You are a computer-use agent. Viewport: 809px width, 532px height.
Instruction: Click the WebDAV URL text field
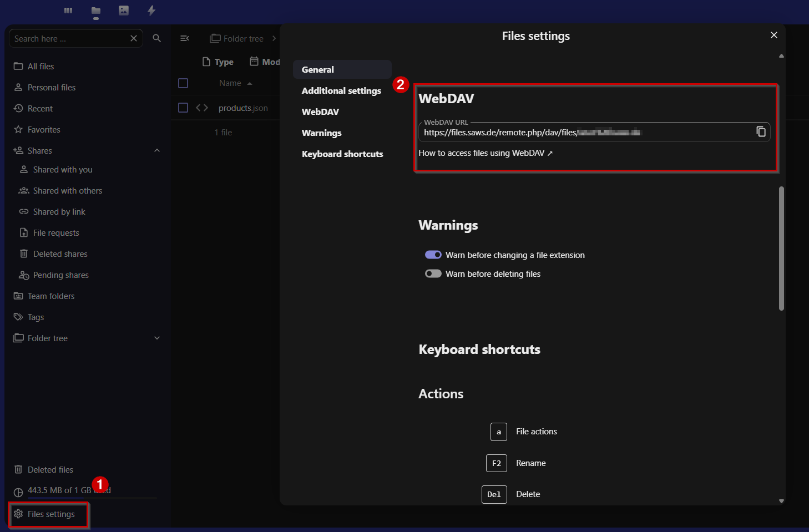pyautogui.click(x=583, y=132)
